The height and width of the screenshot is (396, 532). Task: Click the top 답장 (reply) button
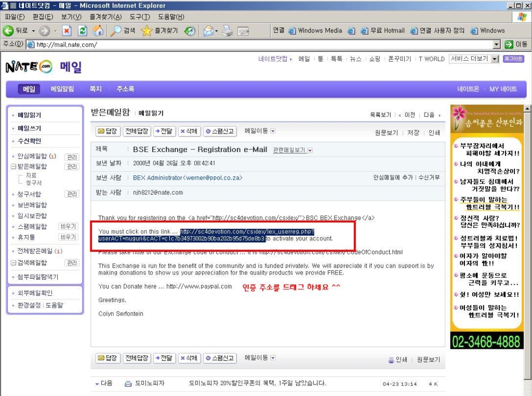(x=107, y=131)
